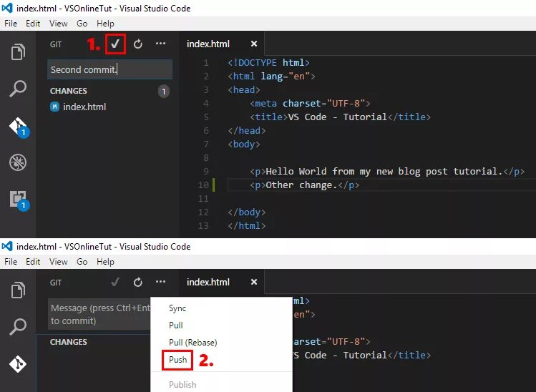Click the GIT panel title in upper window

[x=56, y=44]
